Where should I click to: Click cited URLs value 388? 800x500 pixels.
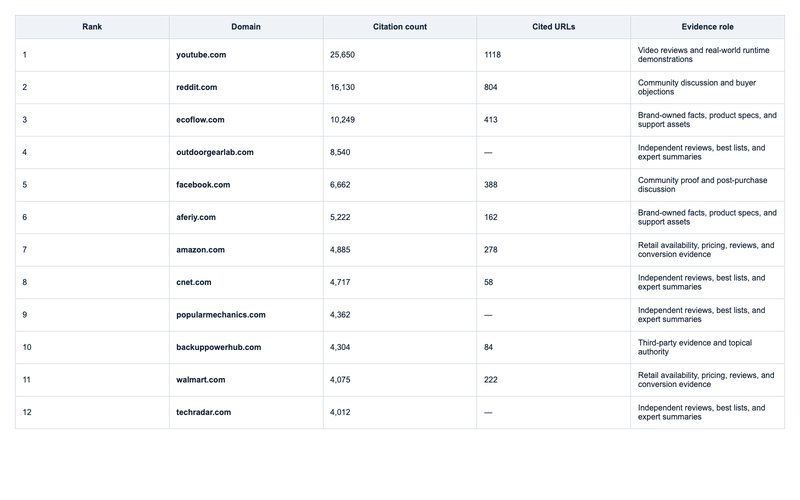pos(491,185)
